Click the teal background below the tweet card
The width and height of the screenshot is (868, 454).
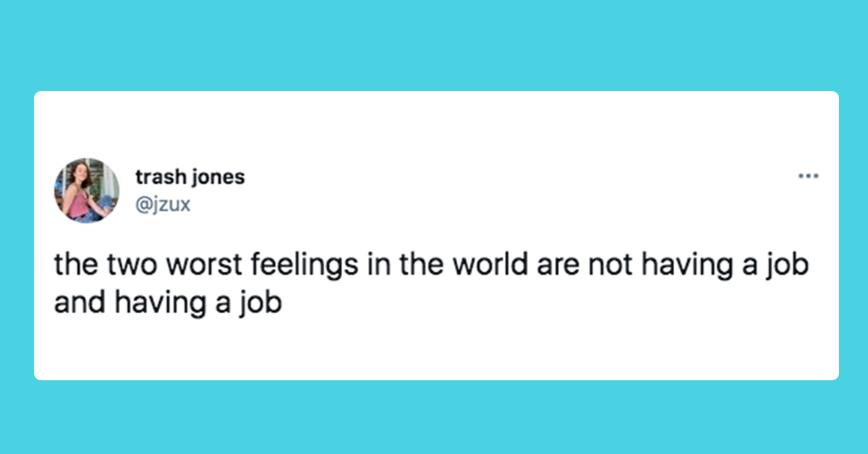pos(434,417)
